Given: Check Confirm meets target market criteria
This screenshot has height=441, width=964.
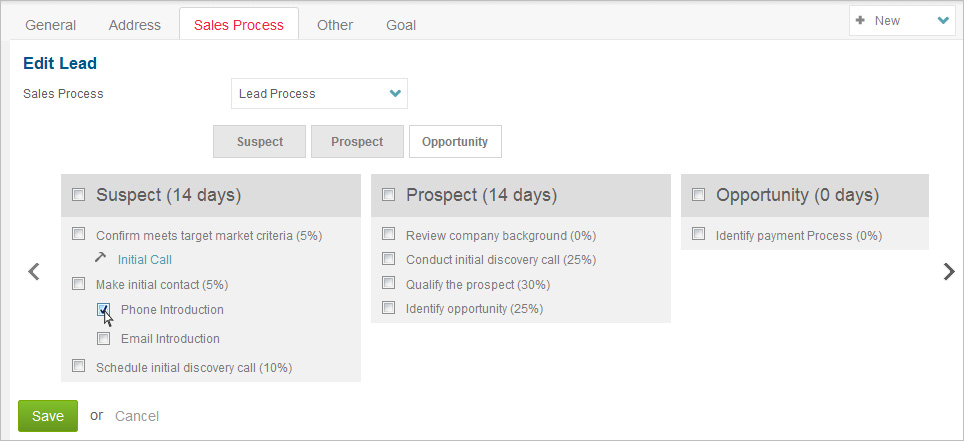Looking at the screenshot, I should click(79, 235).
